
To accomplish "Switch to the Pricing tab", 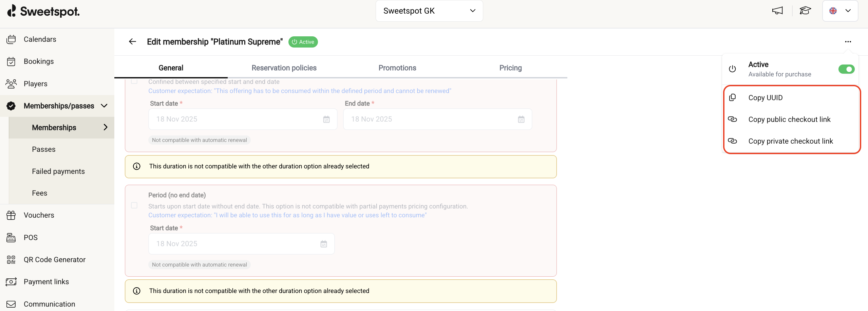I will pos(510,68).
